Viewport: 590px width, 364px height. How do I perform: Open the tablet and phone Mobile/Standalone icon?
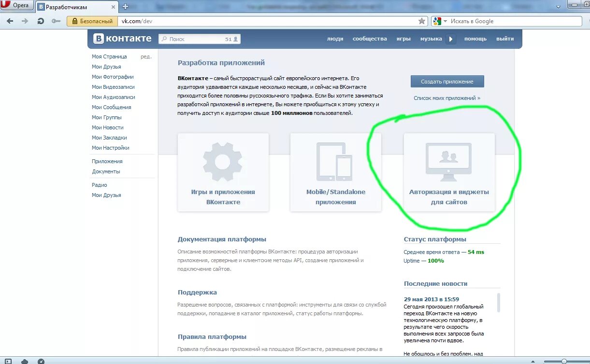point(335,162)
